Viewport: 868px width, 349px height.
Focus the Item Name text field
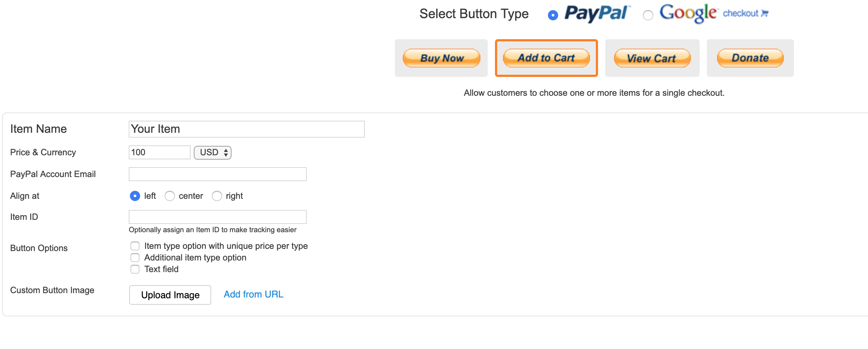click(246, 129)
